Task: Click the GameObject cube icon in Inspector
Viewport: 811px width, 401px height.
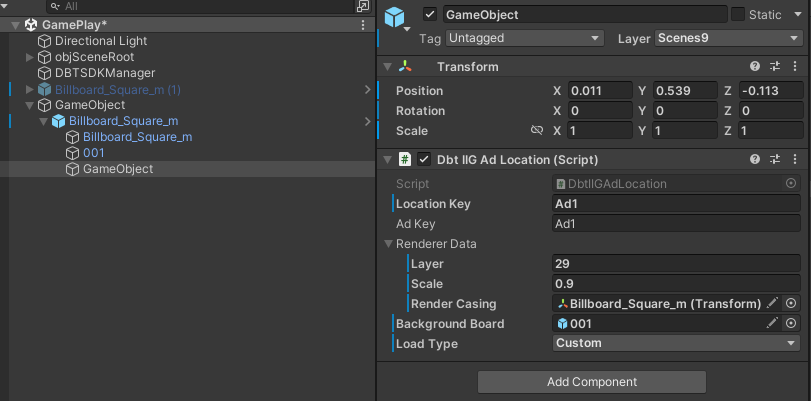Action: tap(394, 17)
